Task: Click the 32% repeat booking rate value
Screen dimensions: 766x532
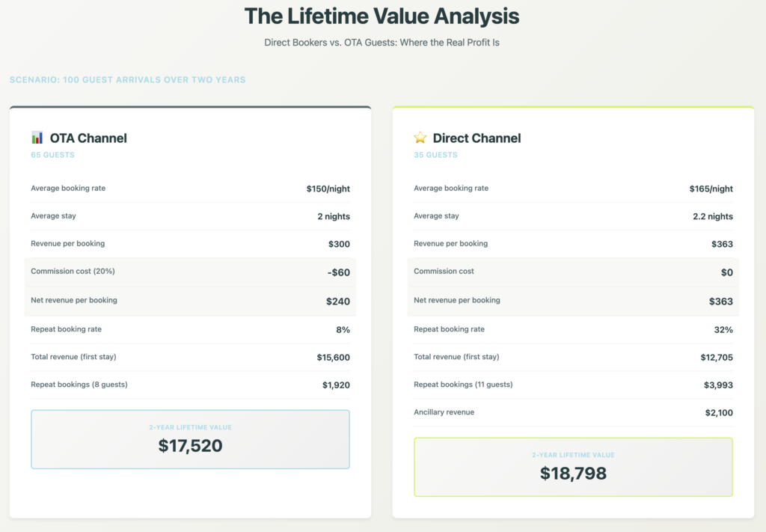Action: point(724,329)
